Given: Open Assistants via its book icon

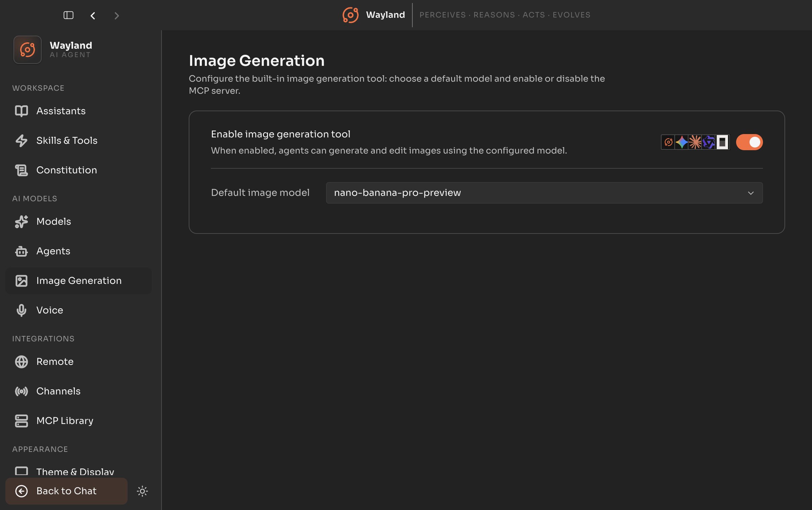Looking at the screenshot, I should [21, 111].
